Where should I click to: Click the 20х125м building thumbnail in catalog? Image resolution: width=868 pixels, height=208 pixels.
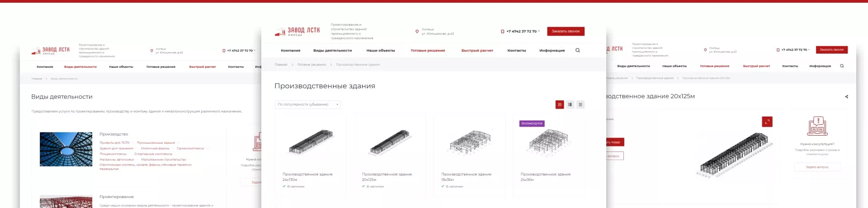pos(390,143)
